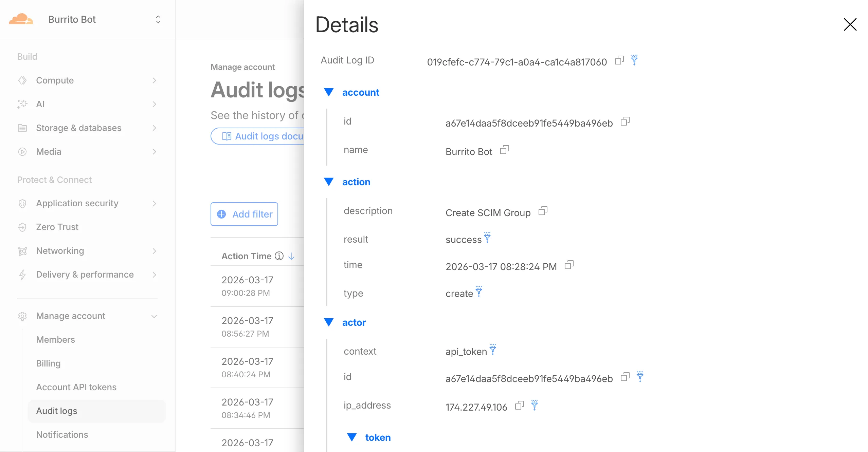
Task: Copy the Burrito Bot account name
Action: [505, 150]
